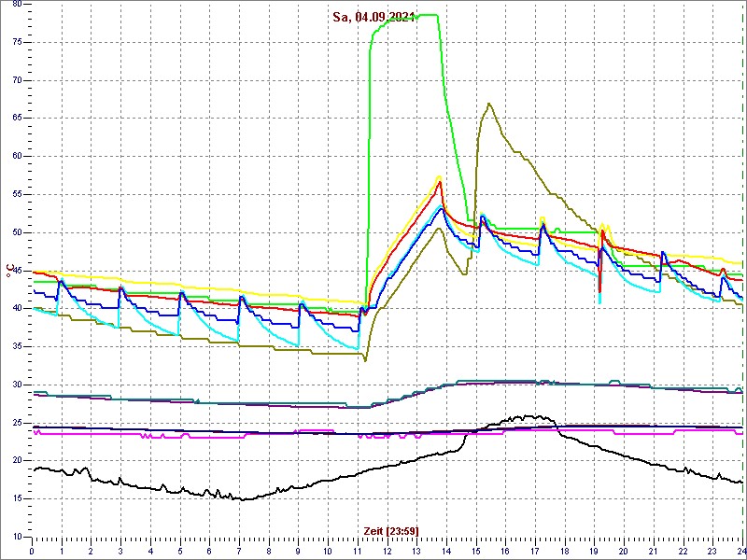This screenshot has width=747, height=560.
Task: Pick hour 12 on the time axis
Action: pyautogui.click(x=388, y=551)
